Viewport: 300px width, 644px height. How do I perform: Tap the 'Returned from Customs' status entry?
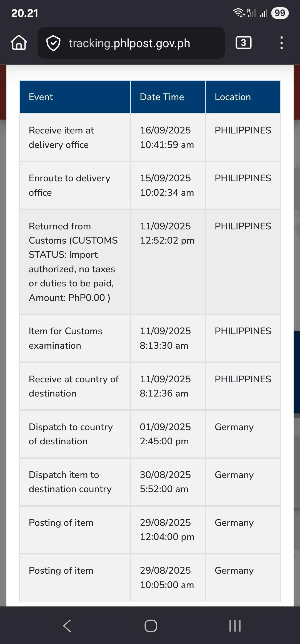73,262
